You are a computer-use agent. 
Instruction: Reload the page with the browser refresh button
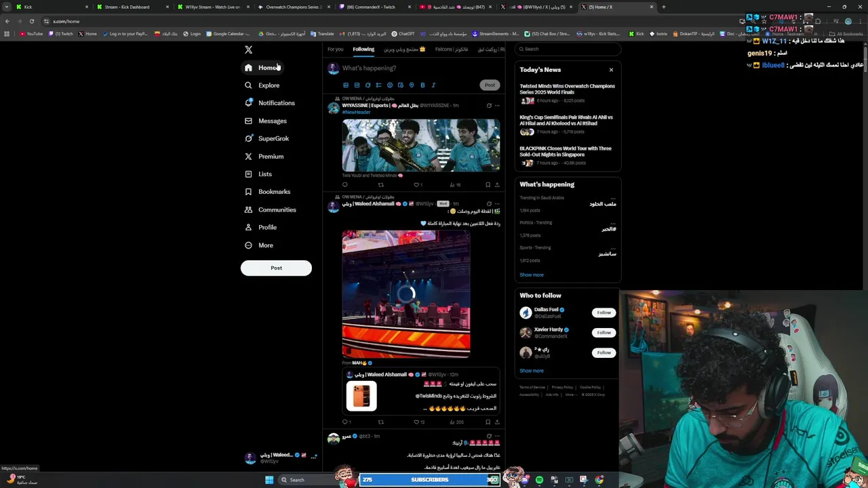pyautogui.click(x=31, y=21)
